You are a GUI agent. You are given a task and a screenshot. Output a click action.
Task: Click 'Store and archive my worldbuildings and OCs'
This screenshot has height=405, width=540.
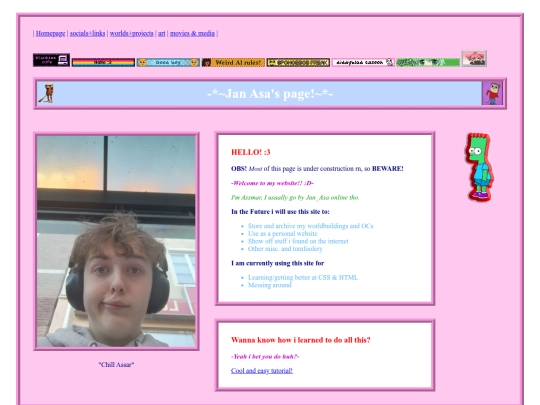point(310,226)
